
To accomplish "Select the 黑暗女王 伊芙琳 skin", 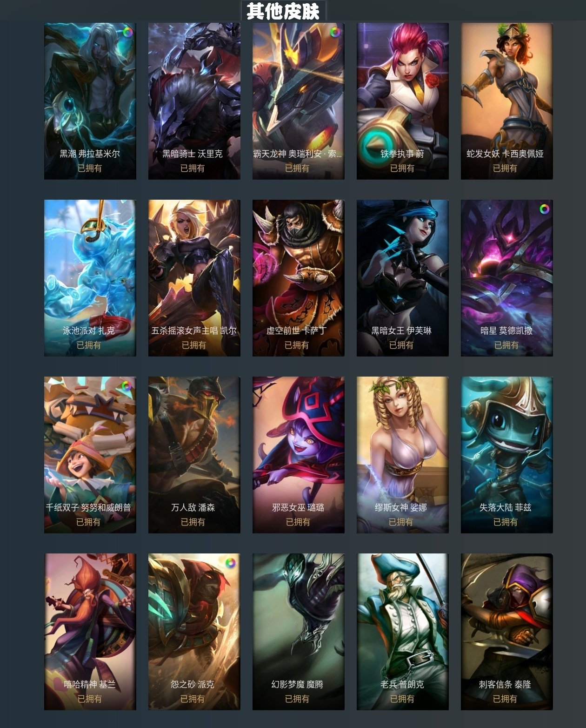I will pos(403,278).
